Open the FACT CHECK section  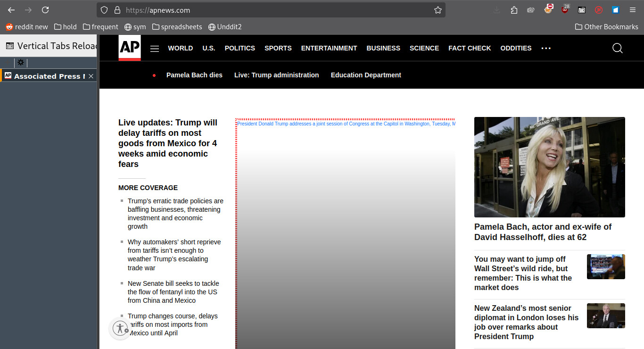(x=470, y=48)
